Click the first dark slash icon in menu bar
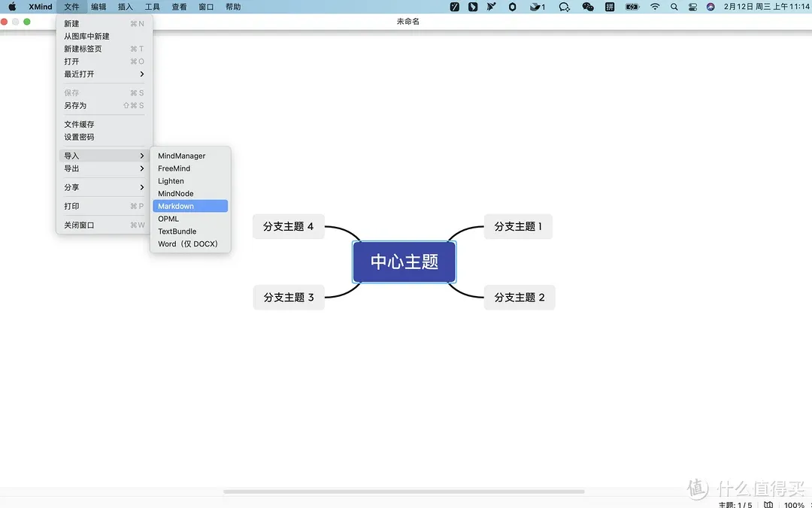812x508 pixels. [455, 7]
